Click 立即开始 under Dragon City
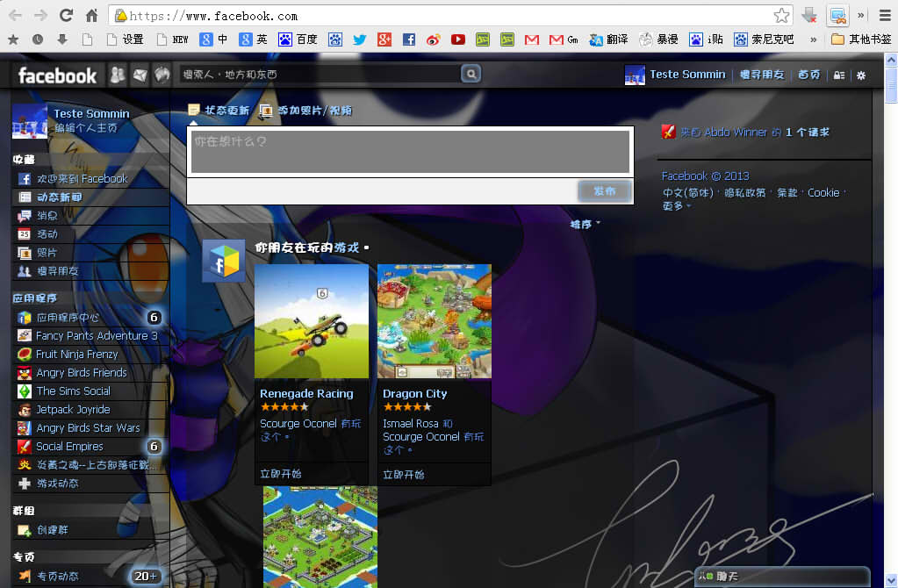Screen dimensions: 898x588 404,474
